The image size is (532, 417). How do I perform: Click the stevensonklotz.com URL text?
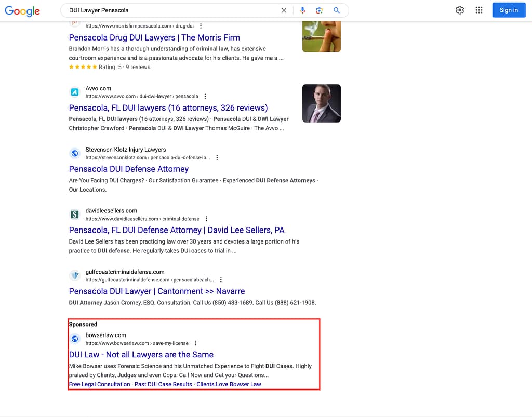pos(148,158)
